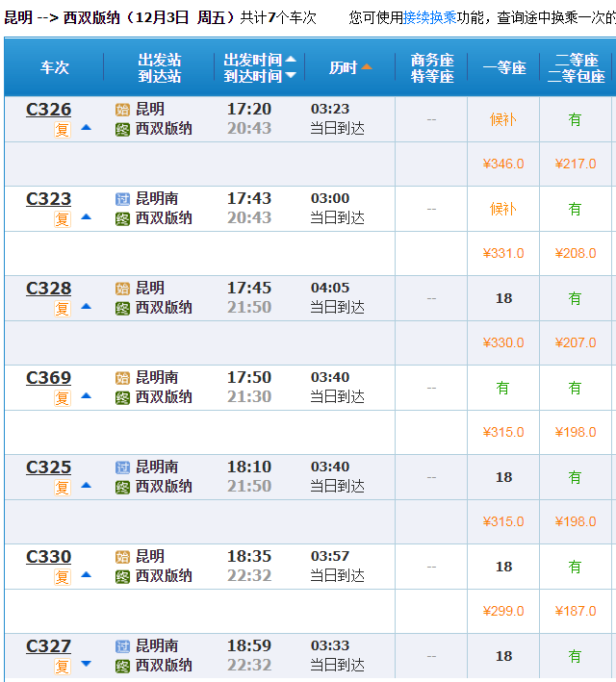Click first-class 有 availability for C369

click(x=502, y=388)
